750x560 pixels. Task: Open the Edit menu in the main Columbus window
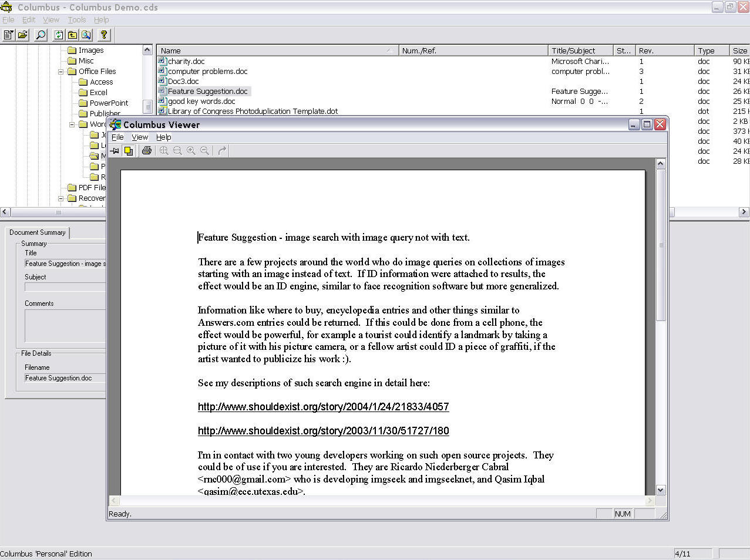pos(29,19)
